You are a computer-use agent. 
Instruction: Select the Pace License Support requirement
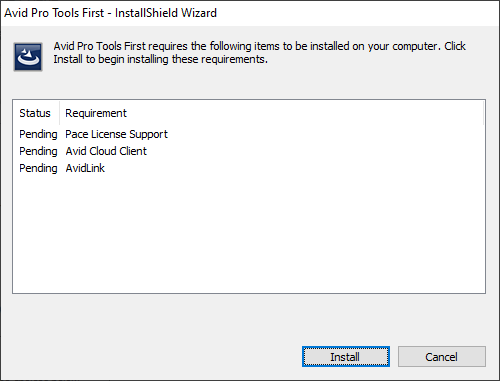click(116, 134)
